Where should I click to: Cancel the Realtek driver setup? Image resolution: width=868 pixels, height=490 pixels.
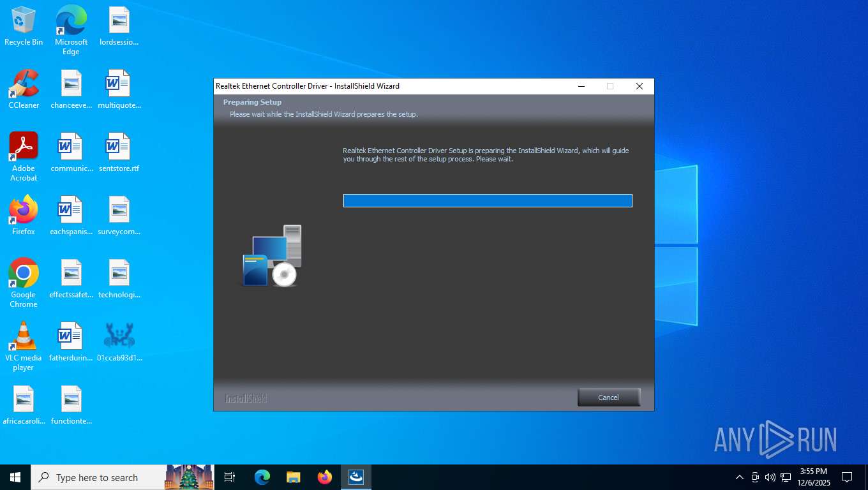coord(608,397)
